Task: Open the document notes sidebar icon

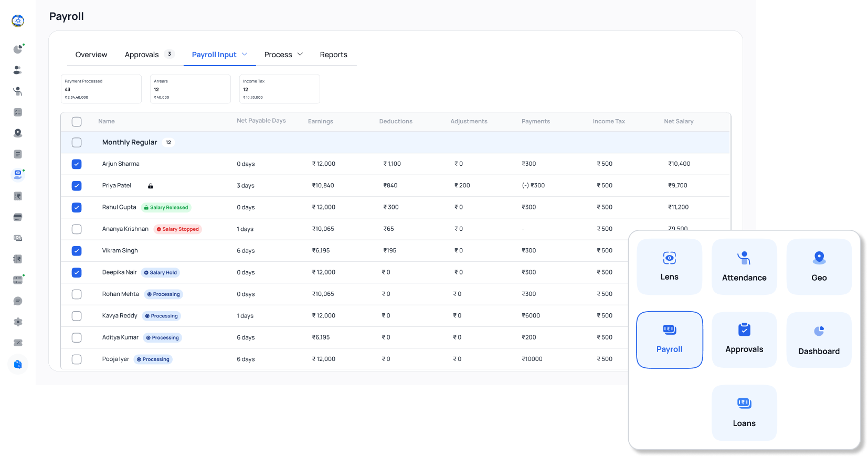Action: (18, 154)
